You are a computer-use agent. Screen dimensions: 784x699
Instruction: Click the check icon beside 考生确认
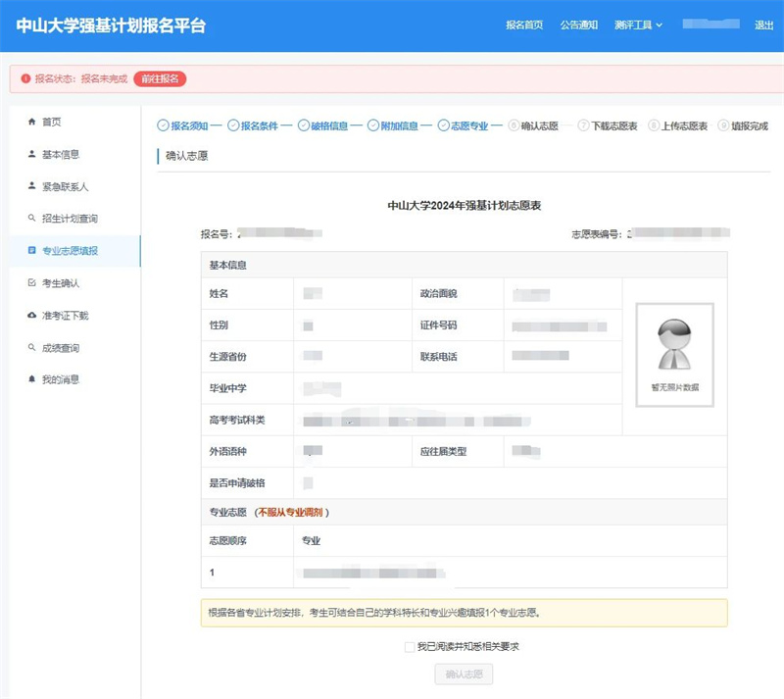tap(32, 282)
